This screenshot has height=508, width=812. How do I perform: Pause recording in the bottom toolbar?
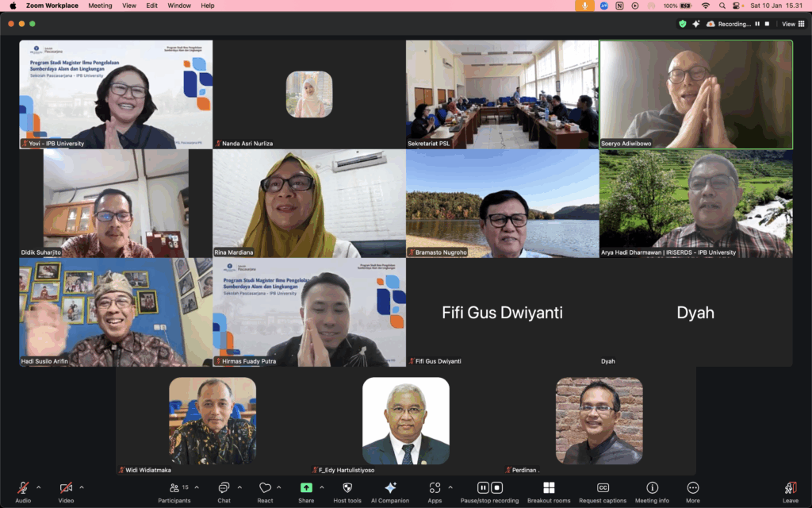pos(483,487)
